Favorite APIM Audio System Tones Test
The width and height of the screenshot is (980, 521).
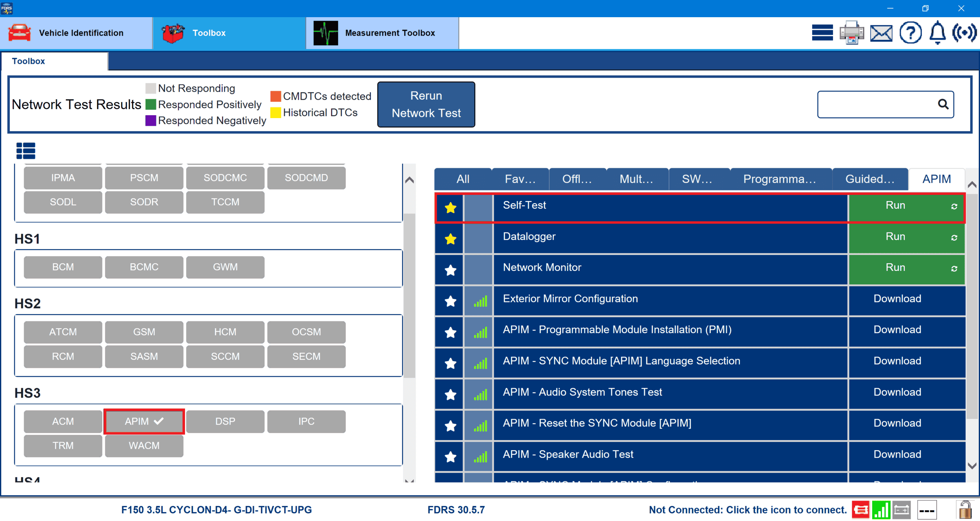[x=450, y=394]
